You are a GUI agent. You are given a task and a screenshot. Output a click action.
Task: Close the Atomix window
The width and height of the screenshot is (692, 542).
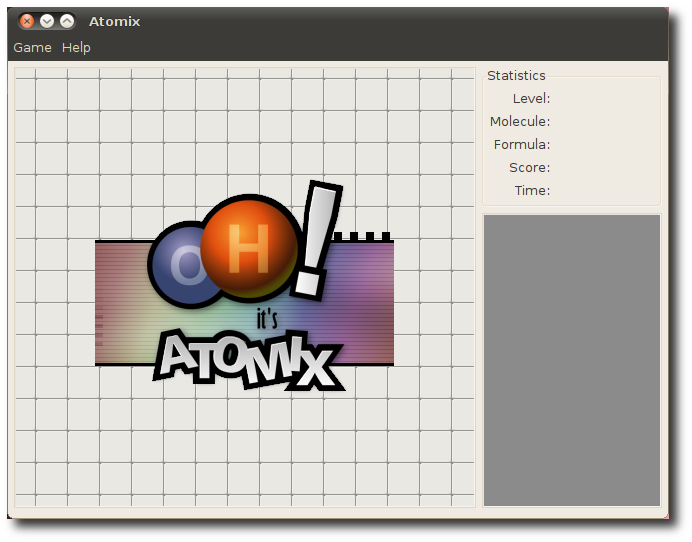click(27, 21)
